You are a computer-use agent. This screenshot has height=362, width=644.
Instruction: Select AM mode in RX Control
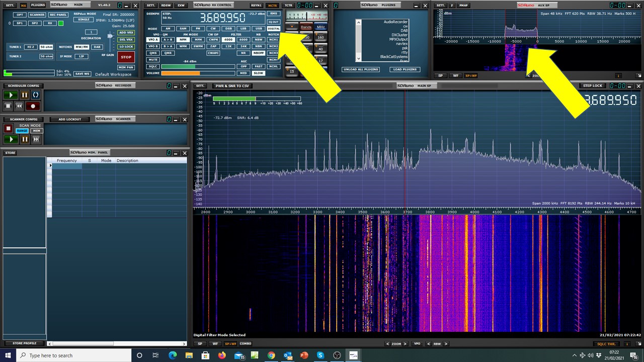click(168, 29)
